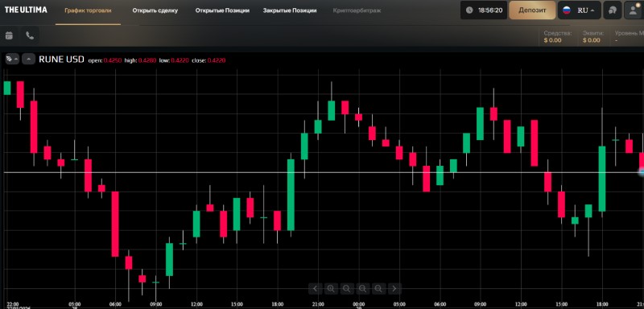Screen dimensions: 644x309
Task: Click the Депозит button
Action: [x=532, y=10]
